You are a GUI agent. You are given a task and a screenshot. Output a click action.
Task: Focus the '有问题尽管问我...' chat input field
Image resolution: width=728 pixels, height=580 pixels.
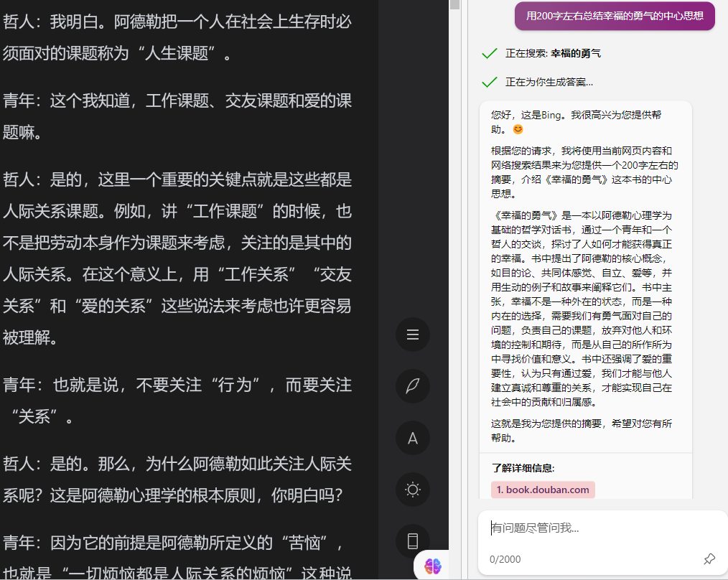pos(602,528)
